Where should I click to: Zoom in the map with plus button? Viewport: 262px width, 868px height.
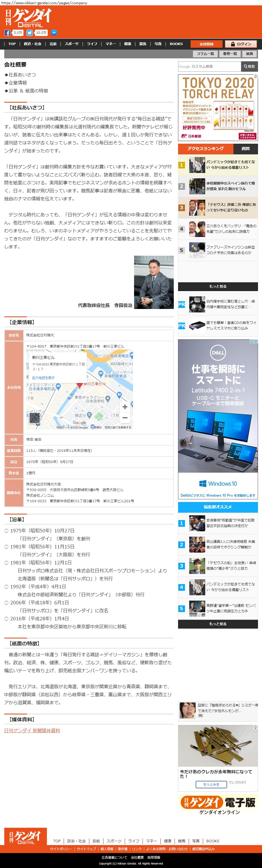(x=124, y=407)
